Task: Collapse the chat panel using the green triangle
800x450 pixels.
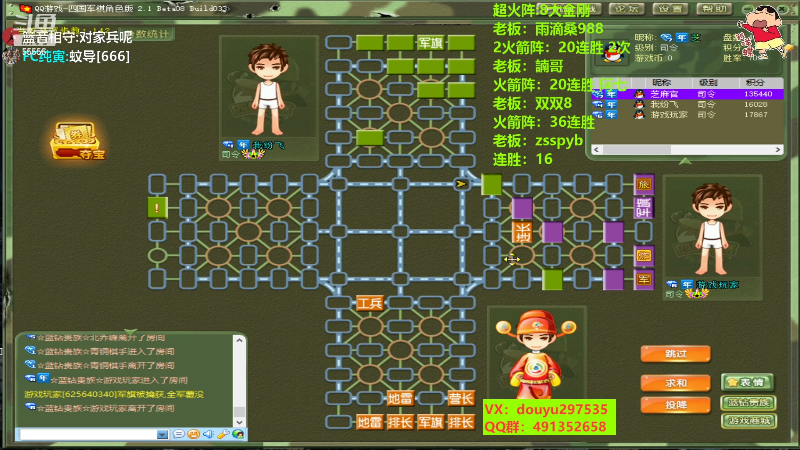Action: pos(131,332)
